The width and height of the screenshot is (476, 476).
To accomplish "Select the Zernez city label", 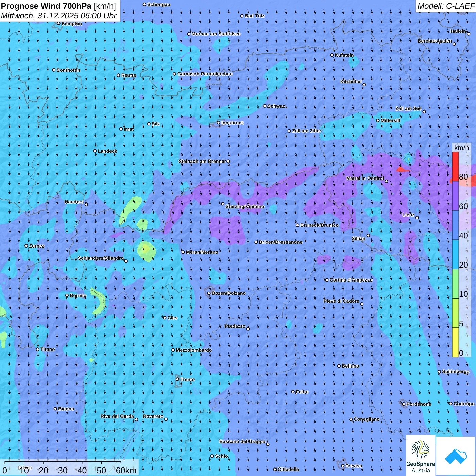I will [37, 246].
